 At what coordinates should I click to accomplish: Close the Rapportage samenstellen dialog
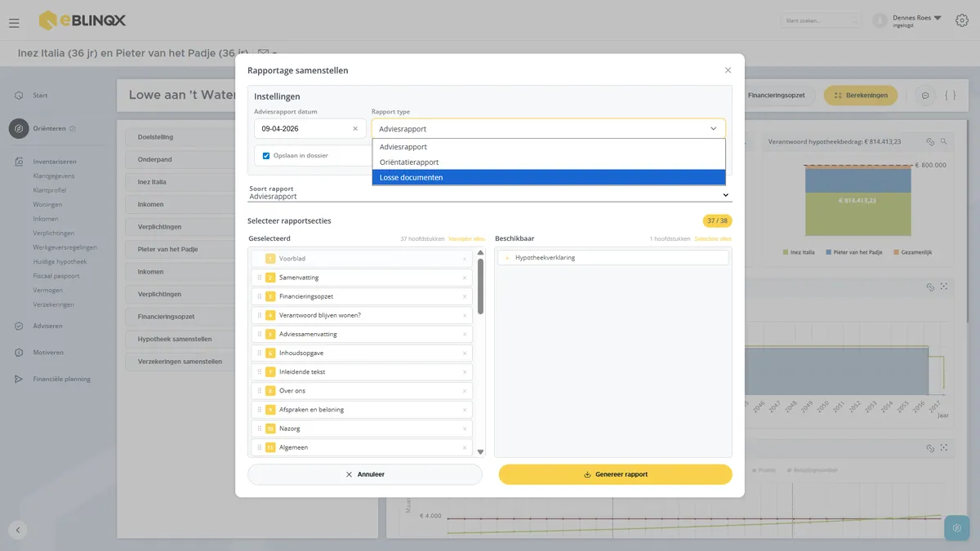(x=728, y=70)
